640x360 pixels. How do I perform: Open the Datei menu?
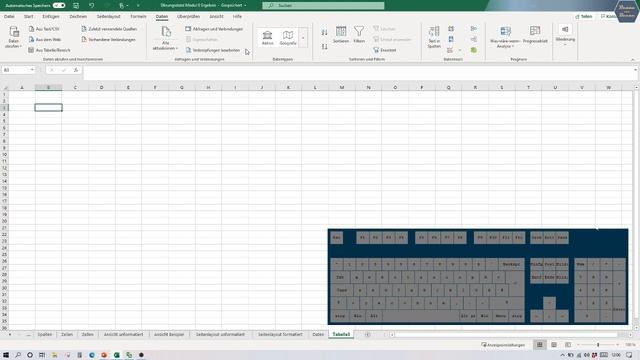point(9,16)
